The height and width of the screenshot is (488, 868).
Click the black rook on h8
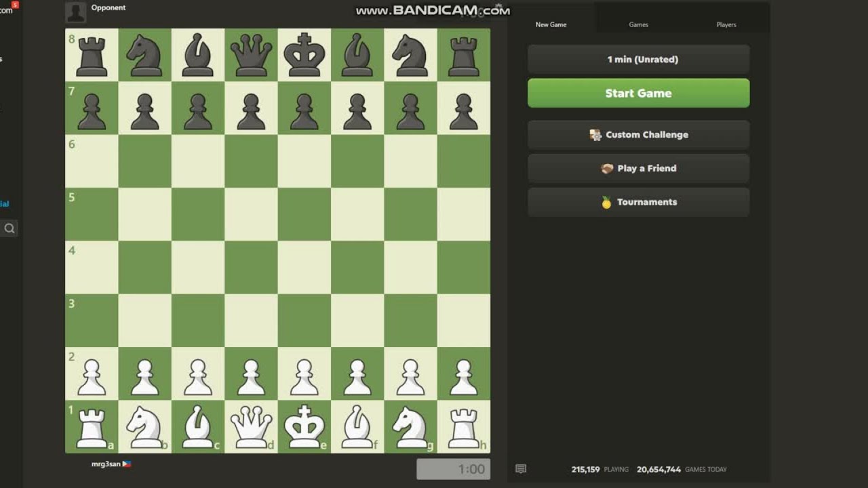tap(464, 55)
